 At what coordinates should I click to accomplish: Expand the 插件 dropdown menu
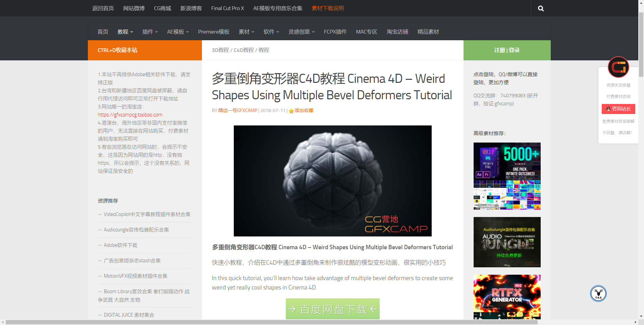[150, 32]
